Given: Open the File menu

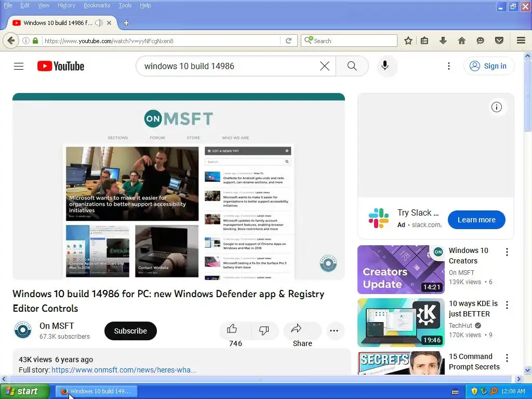Looking at the screenshot, I should click(x=8, y=5).
